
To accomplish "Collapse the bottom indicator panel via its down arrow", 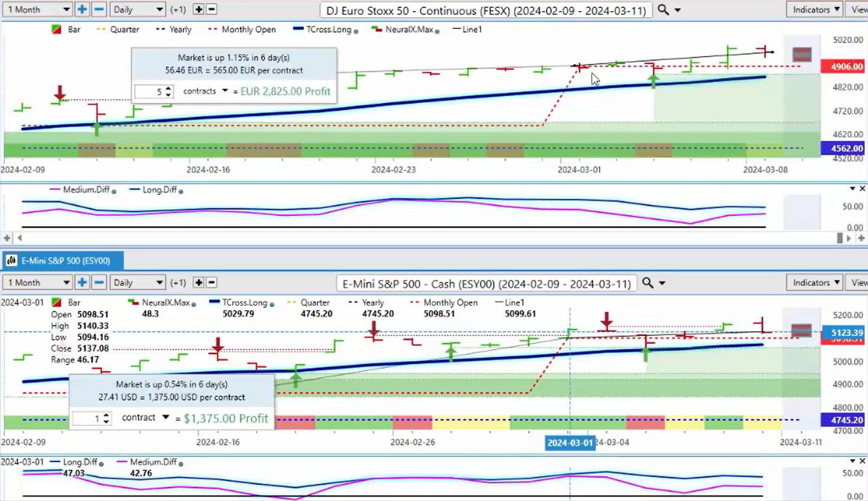I will click(x=853, y=461).
